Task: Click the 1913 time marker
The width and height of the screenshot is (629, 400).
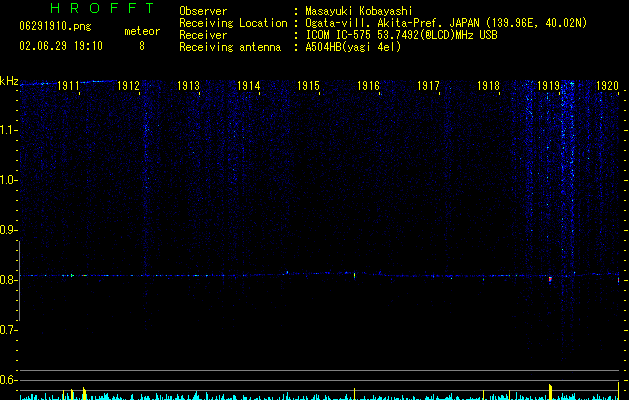Action: click(x=189, y=86)
